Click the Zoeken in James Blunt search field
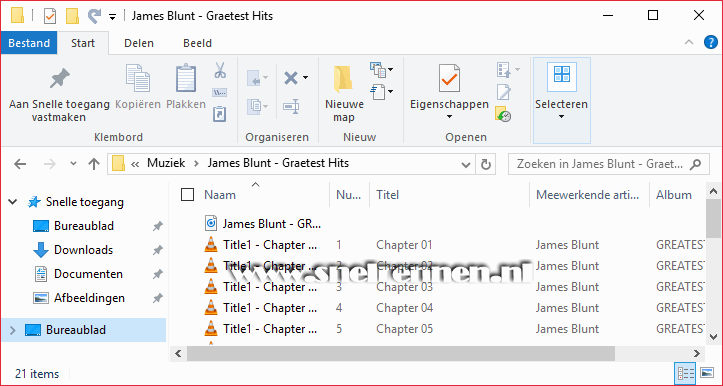This screenshot has height=386, width=723. pos(609,164)
